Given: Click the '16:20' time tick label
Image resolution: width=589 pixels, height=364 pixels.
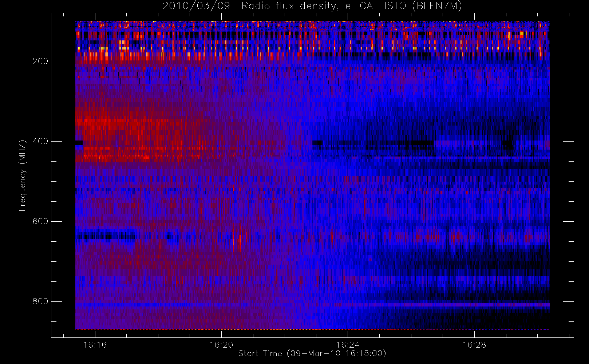Looking at the screenshot, I should pos(221,345).
